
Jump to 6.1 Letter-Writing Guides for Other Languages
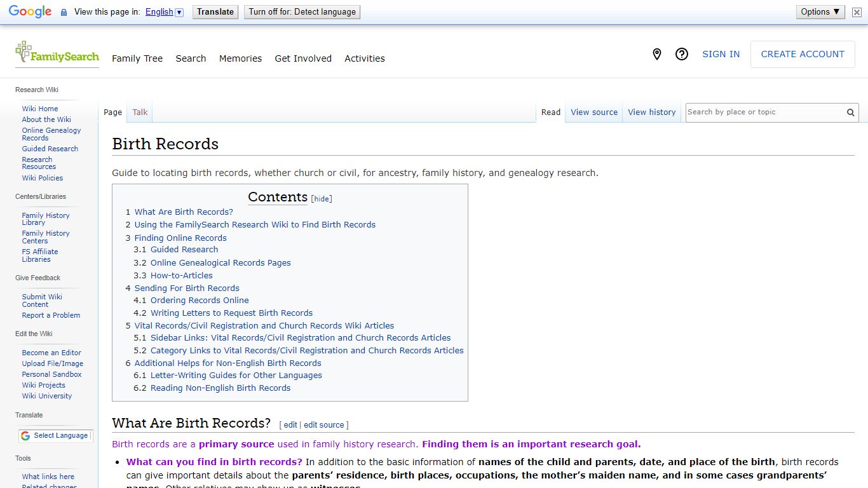click(227, 376)
